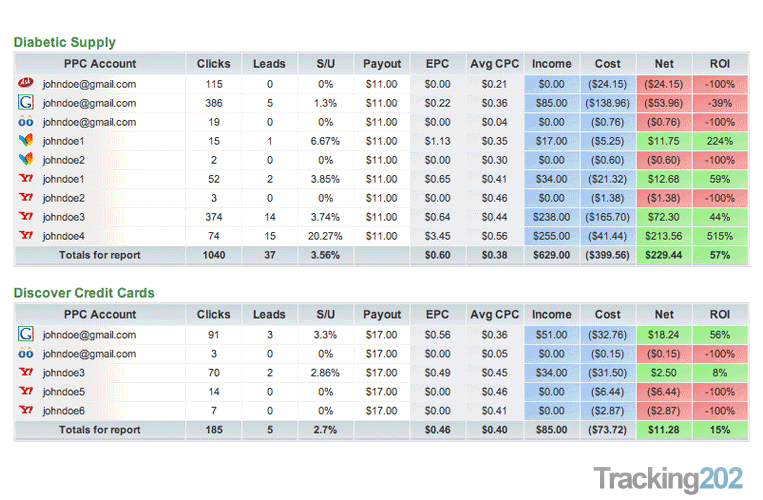Select the $213.56 Net cell
Viewport: 763px width, 500px height.
coord(663,236)
